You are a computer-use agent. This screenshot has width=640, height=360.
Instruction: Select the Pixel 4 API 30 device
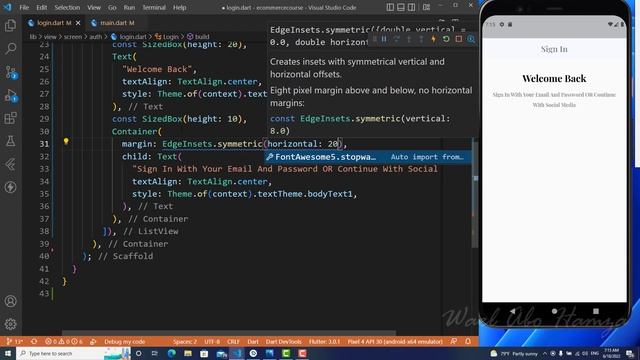pyautogui.click(x=395, y=341)
